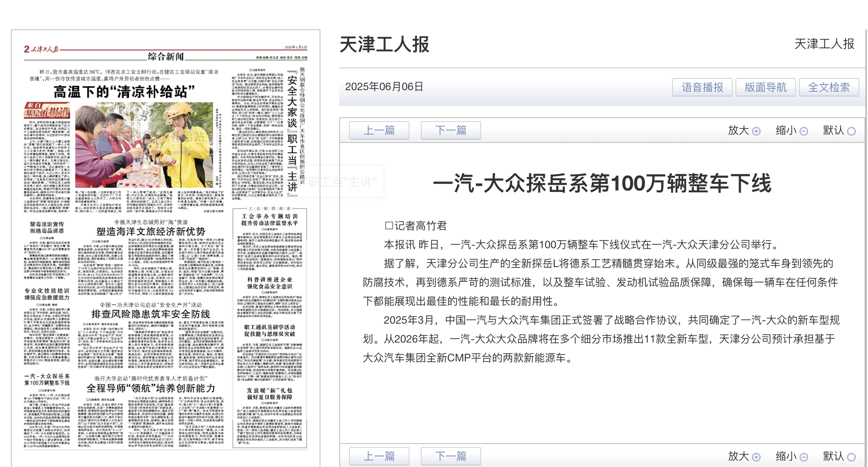
Task: Select page article 一汽-大众探岳系第100万辆整车下线
Action: click(x=47, y=379)
